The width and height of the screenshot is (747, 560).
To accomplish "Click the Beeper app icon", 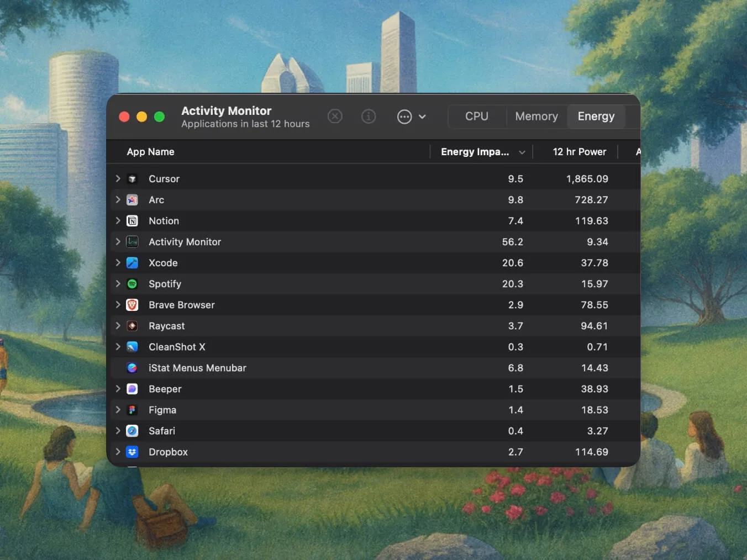I will coord(132,389).
